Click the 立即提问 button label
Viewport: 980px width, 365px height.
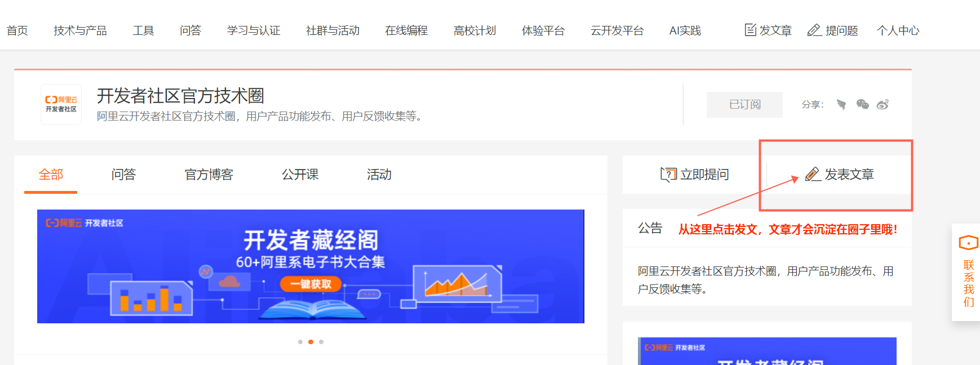[704, 175]
